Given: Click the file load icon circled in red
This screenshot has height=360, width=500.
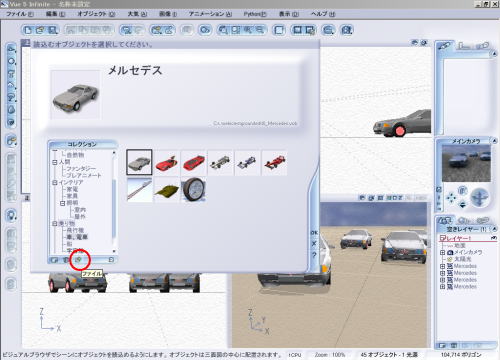Looking at the screenshot, I should coord(79,259).
